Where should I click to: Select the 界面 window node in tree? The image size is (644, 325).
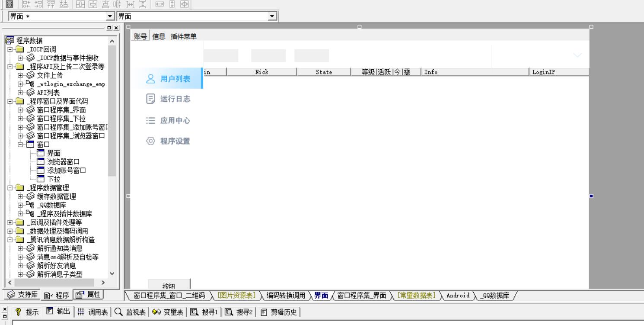point(54,153)
